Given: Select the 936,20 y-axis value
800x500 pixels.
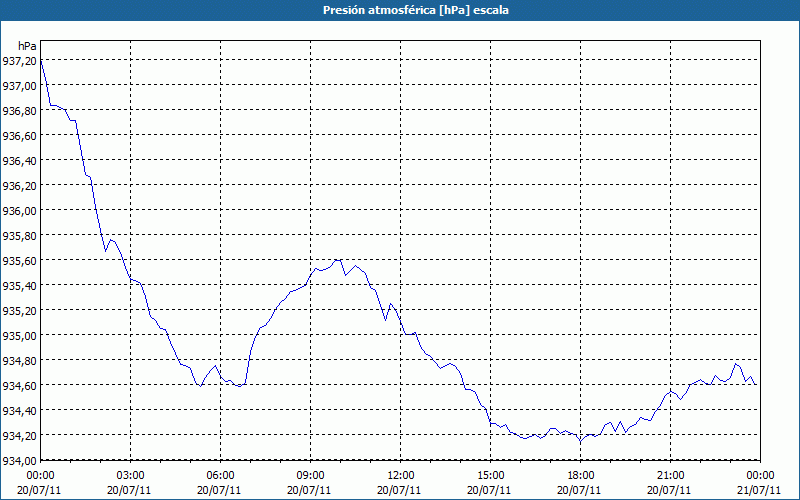Looking at the screenshot, I should click(x=19, y=186).
